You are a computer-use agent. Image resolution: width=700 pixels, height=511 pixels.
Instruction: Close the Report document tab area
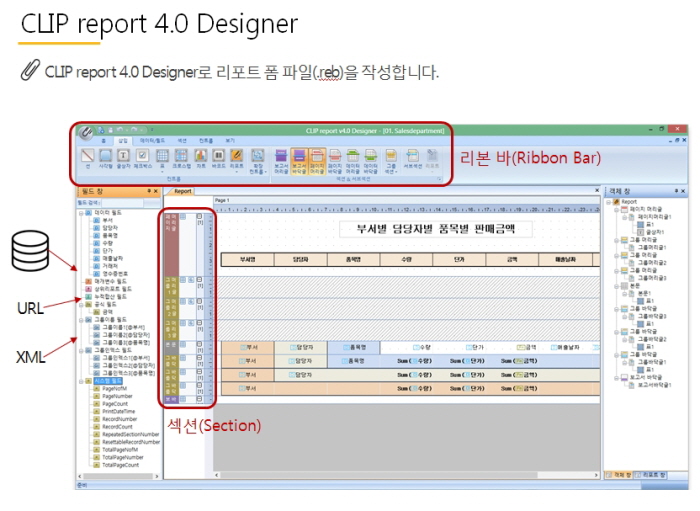click(597, 191)
